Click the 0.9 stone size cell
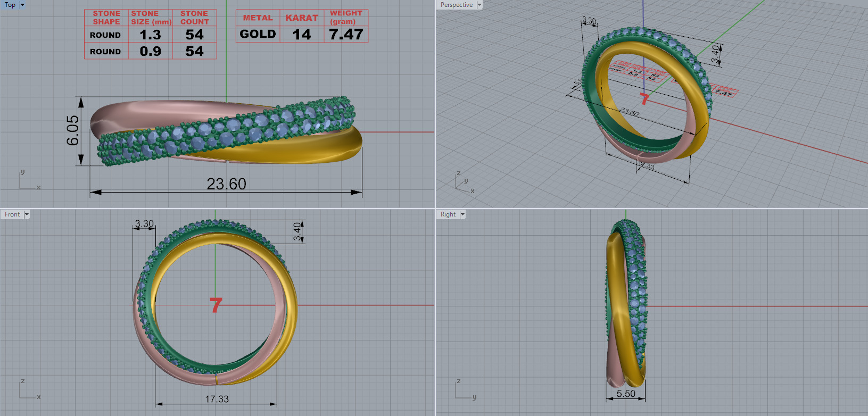 coord(151,51)
